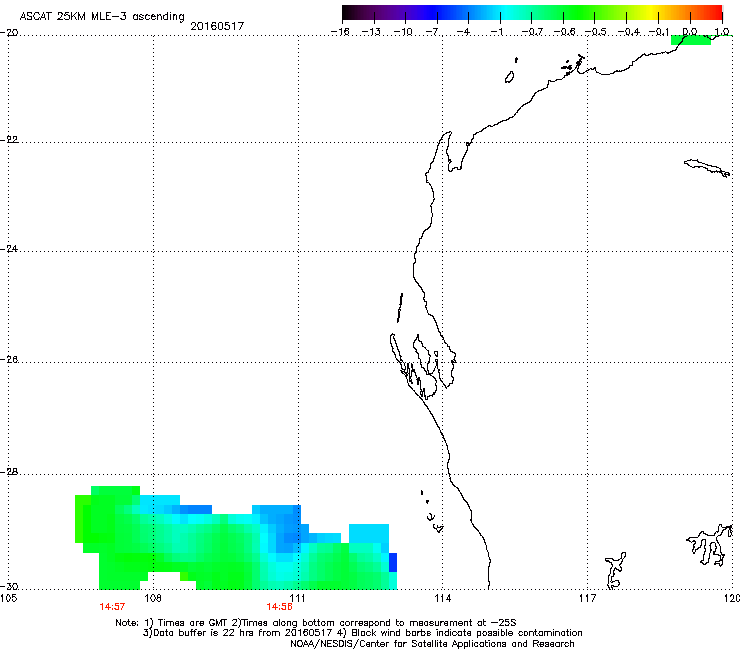Click the red timestamp 14:56
The height and width of the screenshot is (650, 740).
[279, 607]
